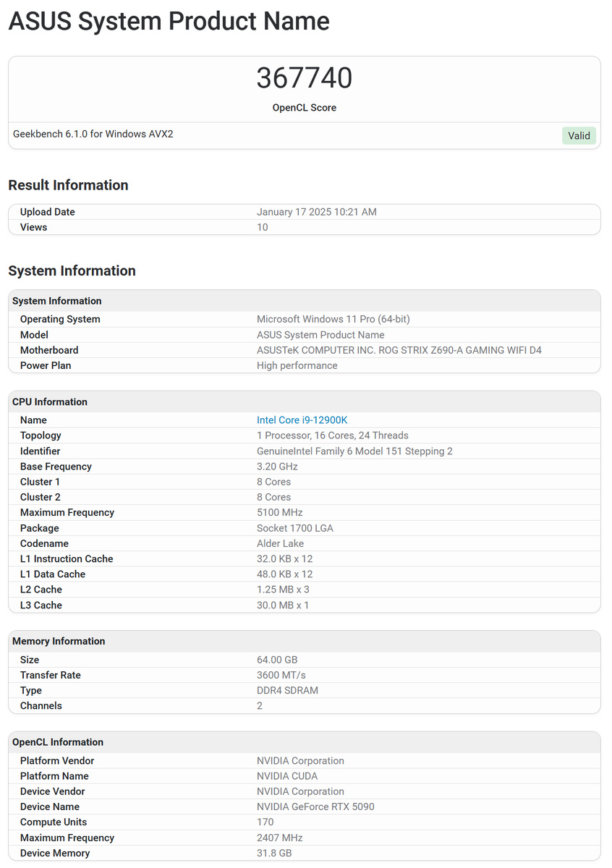Select '1 Processor, 16 Cores, 24 Threads' text

(x=333, y=435)
